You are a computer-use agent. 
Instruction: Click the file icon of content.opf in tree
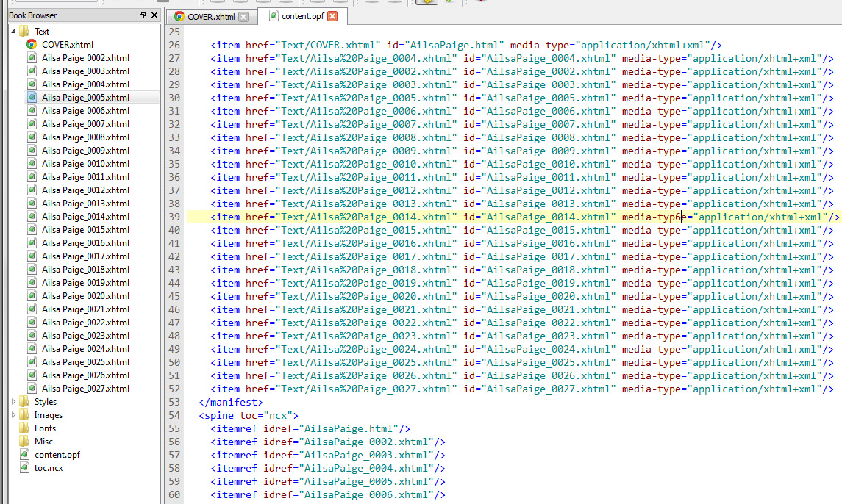24,455
